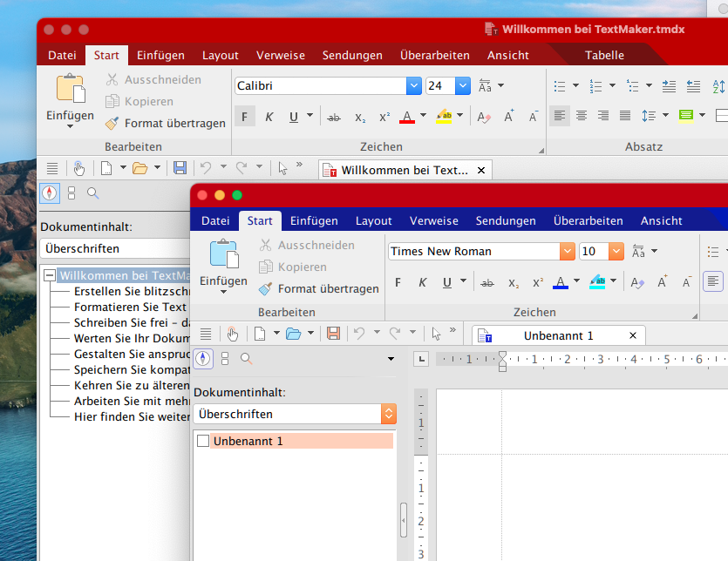
Task: Close Willkommen bei Text... document tab
Action: point(481,170)
